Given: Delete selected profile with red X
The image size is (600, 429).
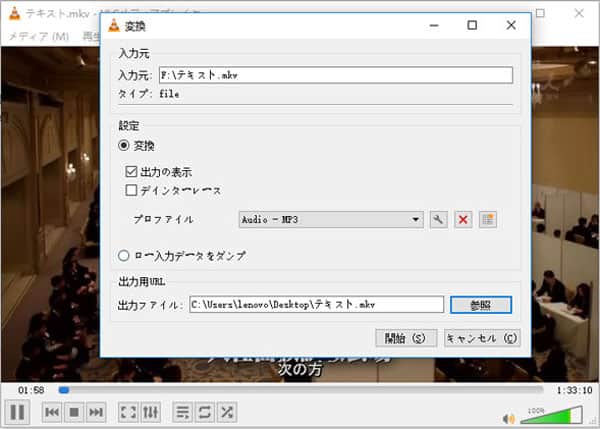Looking at the screenshot, I should 463,220.
